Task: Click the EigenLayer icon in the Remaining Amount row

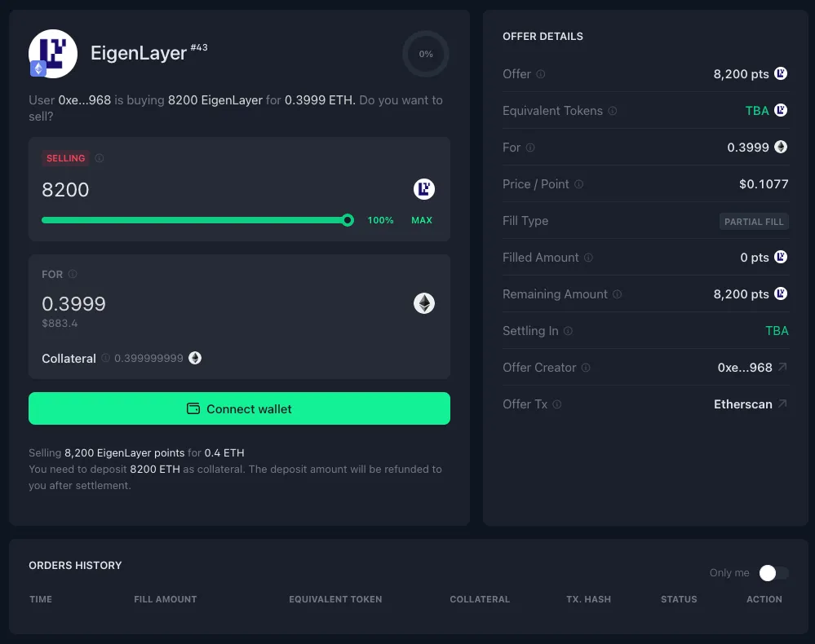Action: [x=781, y=293]
